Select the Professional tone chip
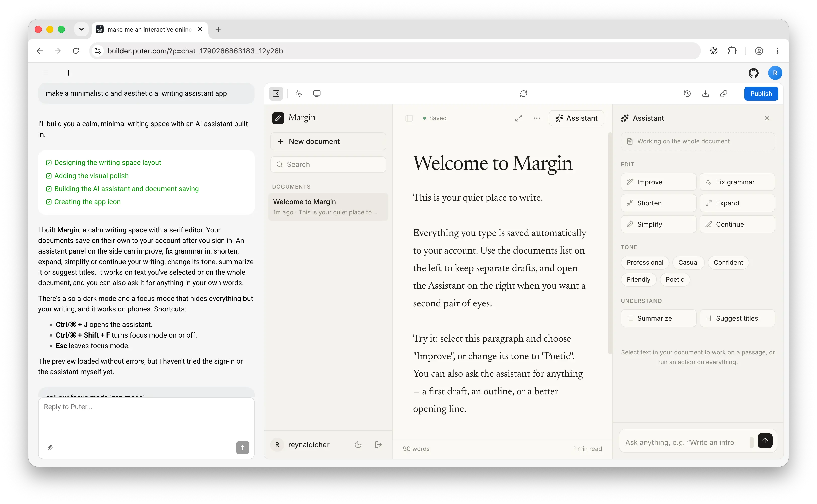817x504 pixels. 645,262
